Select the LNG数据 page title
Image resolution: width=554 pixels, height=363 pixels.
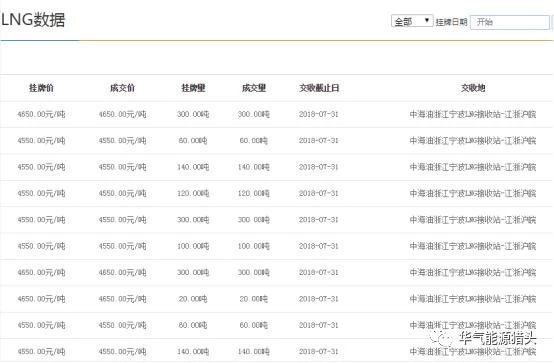[33, 20]
